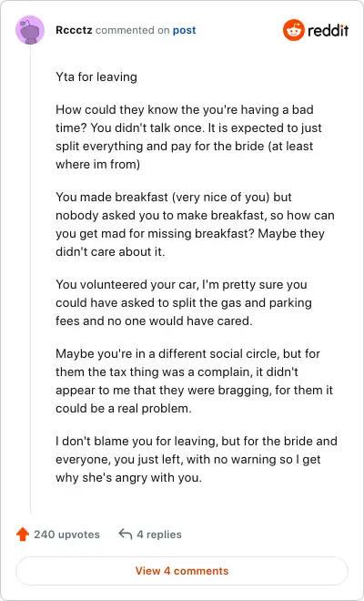Click the orange Reddit Snoo logo icon

tap(294, 30)
